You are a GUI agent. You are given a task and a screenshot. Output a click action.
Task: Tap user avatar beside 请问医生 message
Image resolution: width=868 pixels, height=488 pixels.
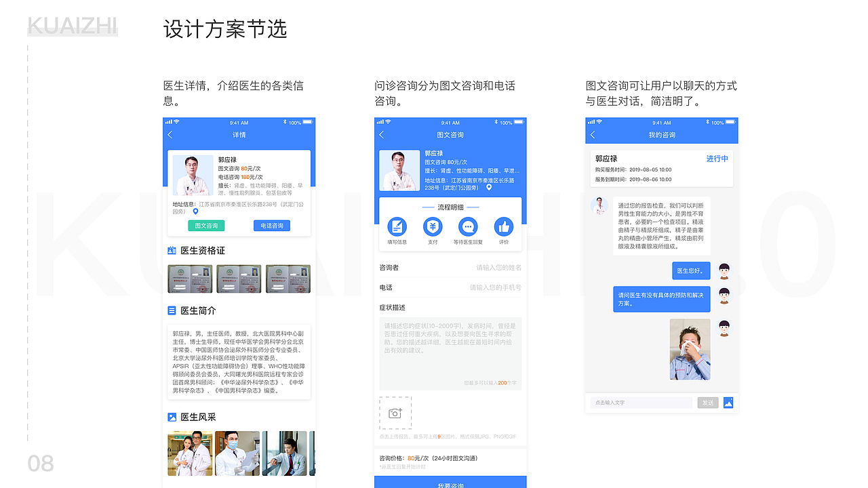tap(724, 296)
